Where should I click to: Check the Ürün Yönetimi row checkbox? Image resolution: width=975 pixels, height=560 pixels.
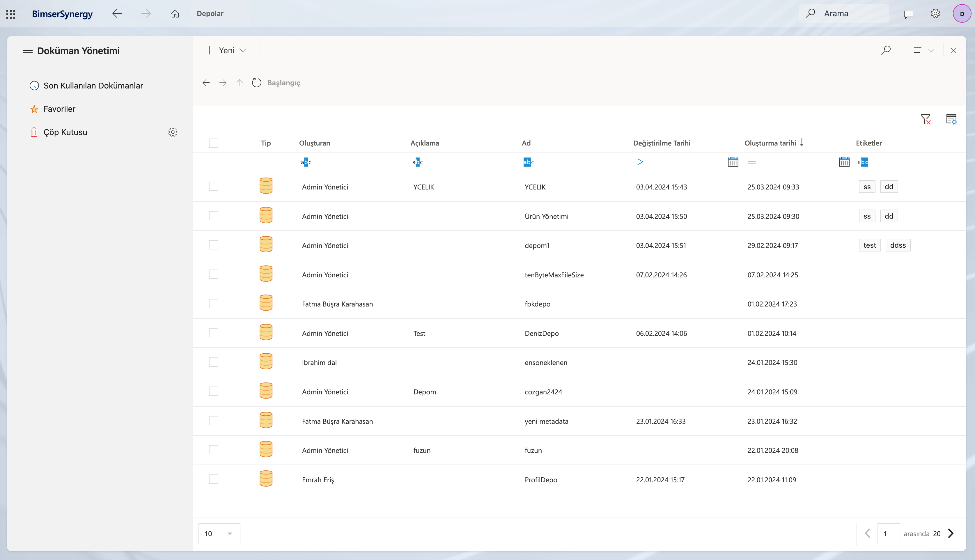[x=213, y=216]
